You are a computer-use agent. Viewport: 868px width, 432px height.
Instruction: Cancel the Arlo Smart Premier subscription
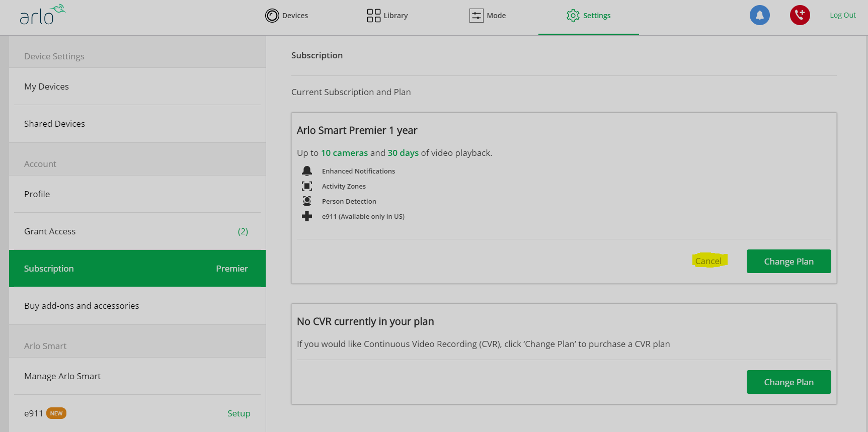click(x=708, y=261)
